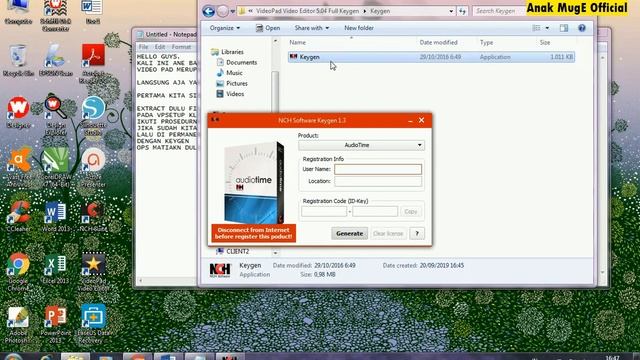Select the Keygen application file row

[x=431, y=57]
